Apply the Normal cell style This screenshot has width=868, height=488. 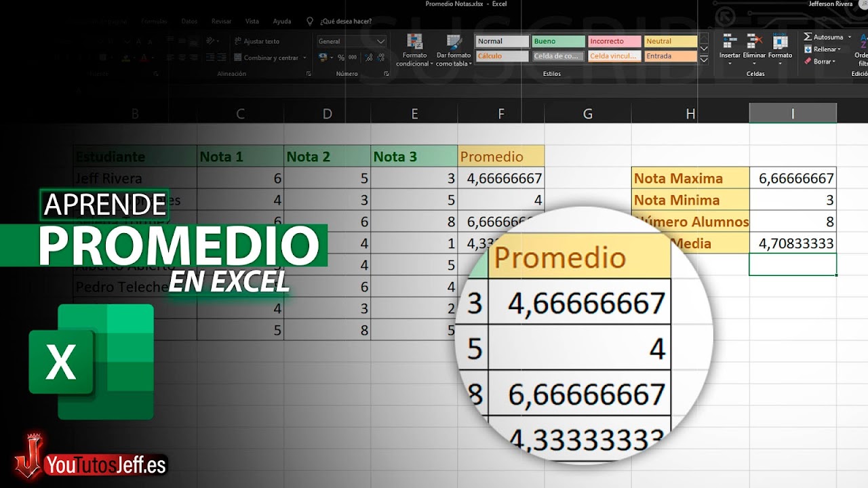tap(502, 41)
